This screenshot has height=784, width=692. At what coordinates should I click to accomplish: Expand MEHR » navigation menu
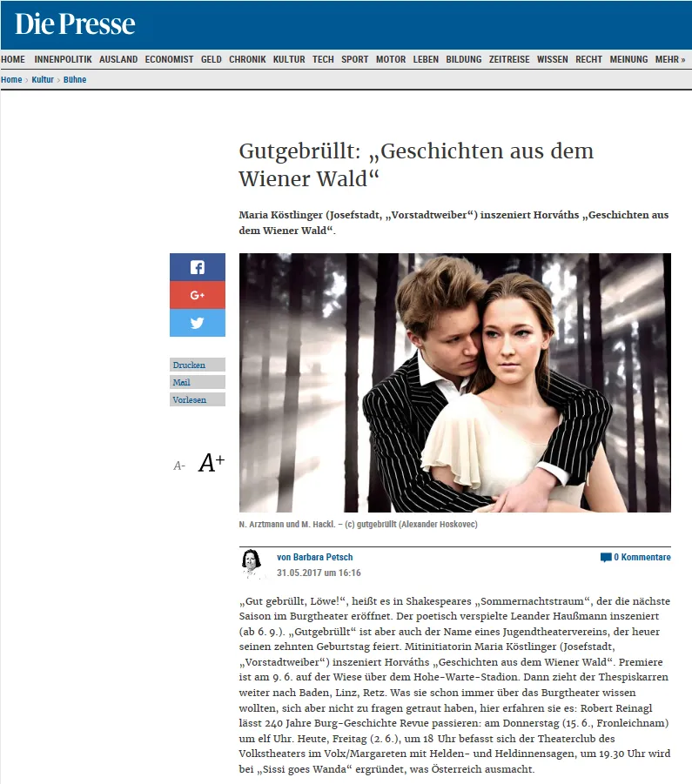670,59
